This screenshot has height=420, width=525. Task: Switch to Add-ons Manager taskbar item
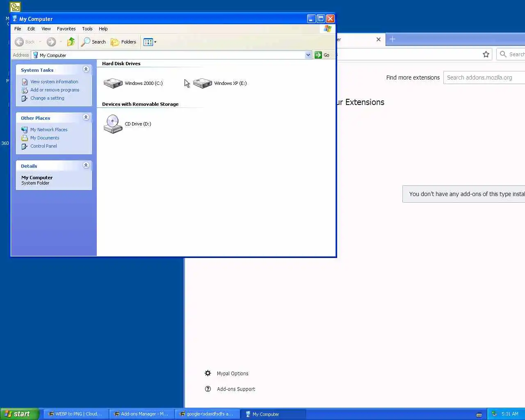coord(142,414)
